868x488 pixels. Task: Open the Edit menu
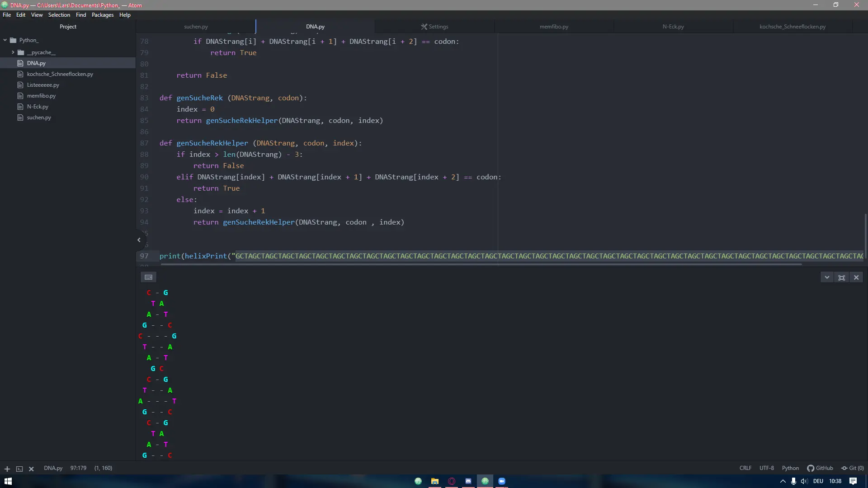pyautogui.click(x=21, y=15)
